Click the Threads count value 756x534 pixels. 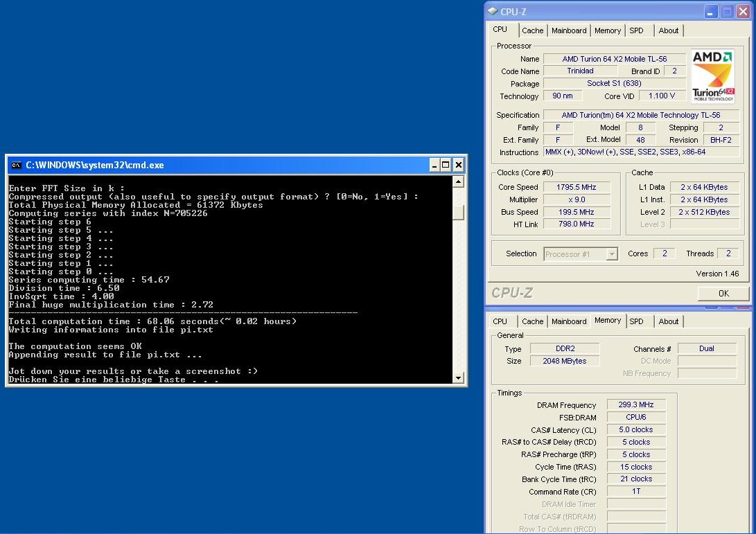click(x=728, y=253)
